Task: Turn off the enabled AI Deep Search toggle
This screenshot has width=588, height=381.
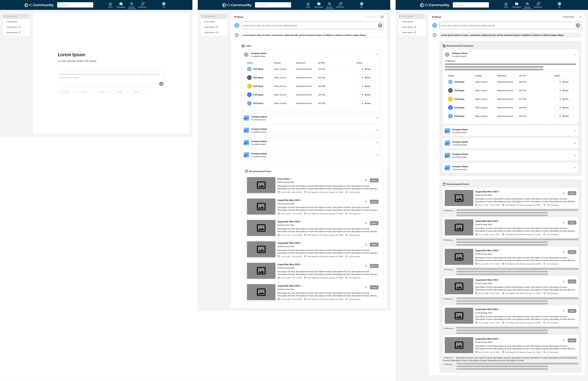Action: 579,17
